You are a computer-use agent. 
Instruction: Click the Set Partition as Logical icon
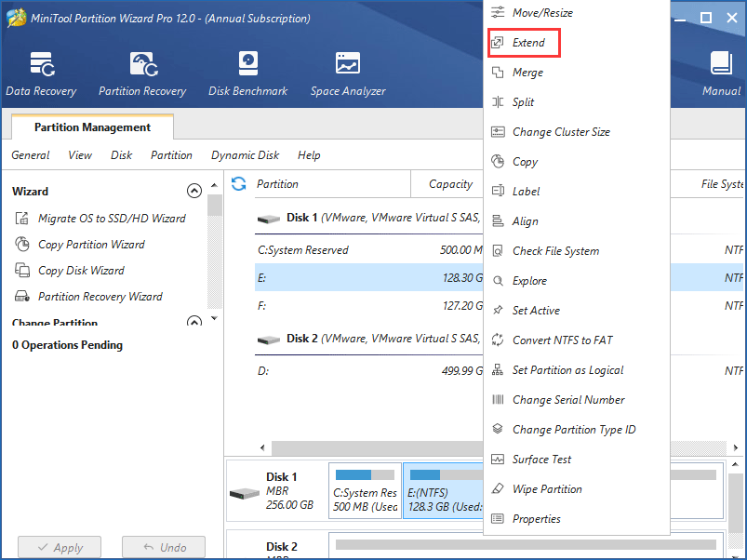[498, 370]
